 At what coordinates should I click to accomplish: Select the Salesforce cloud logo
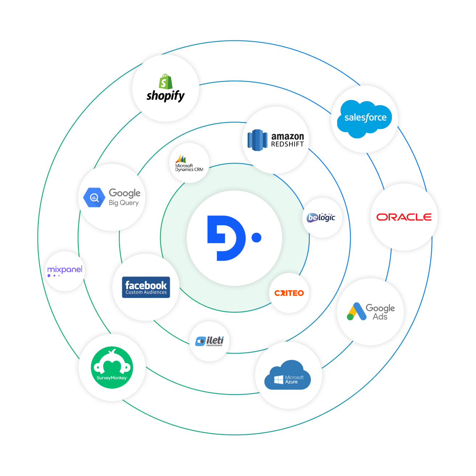click(x=365, y=119)
